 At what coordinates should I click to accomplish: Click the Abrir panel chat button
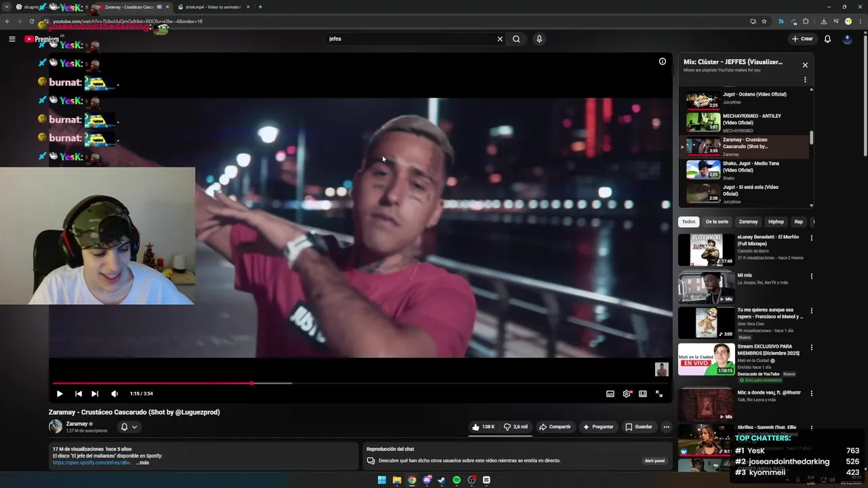click(x=654, y=460)
